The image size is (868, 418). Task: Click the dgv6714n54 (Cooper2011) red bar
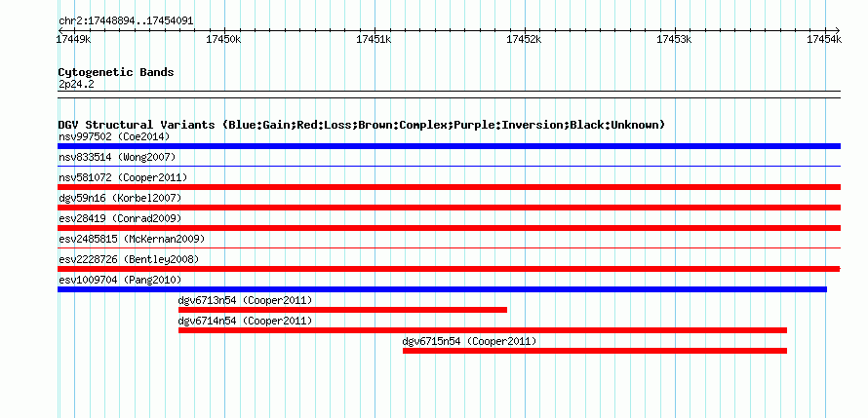483,330
